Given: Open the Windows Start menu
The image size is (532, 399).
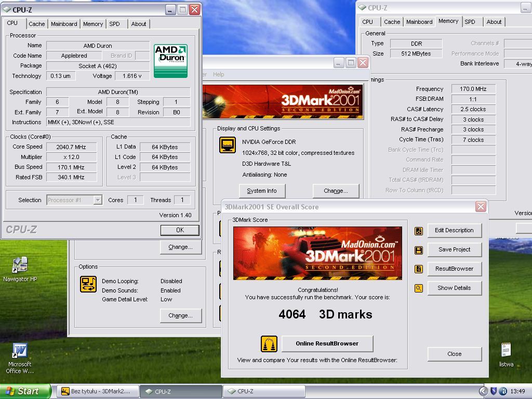Looking at the screenshot, I should pos(25,391).
